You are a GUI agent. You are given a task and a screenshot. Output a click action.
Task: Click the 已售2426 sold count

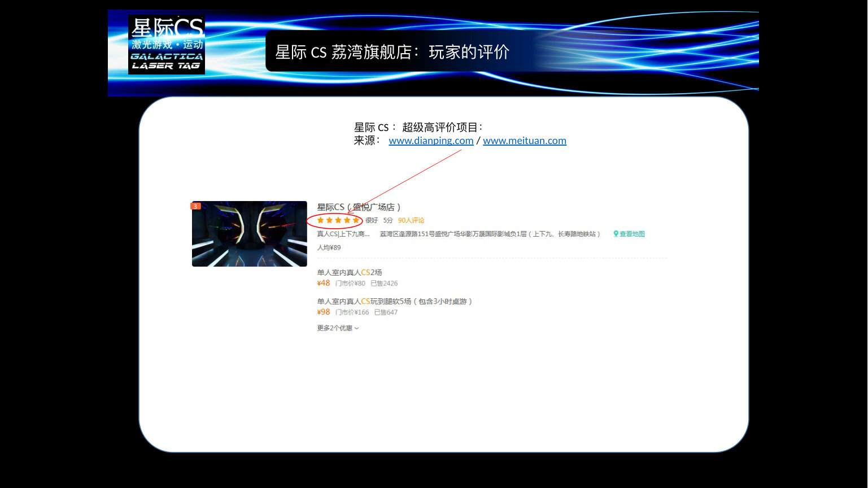[x=384, y=284]
